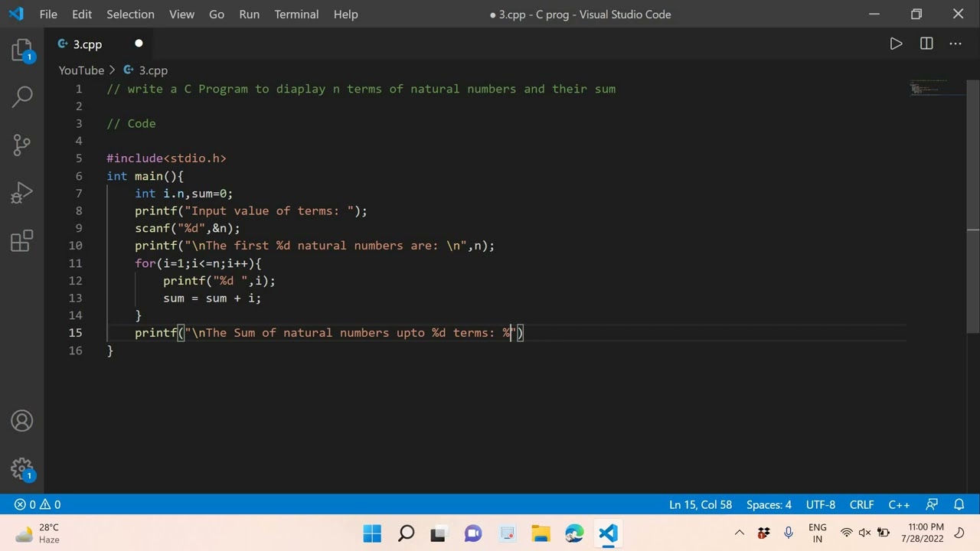The height and width of the screenshot is (551, 980).
Task: Open the errors and warnings status indicator
Action: click(x=38, y=504)
